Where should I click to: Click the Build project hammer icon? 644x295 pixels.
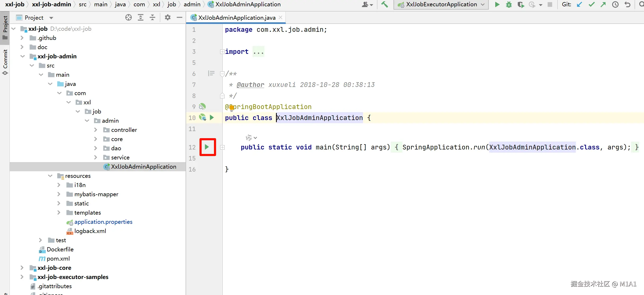pos(385,4)
